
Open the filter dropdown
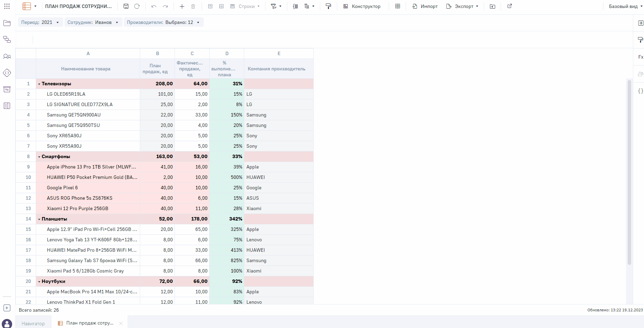(276, 6)
